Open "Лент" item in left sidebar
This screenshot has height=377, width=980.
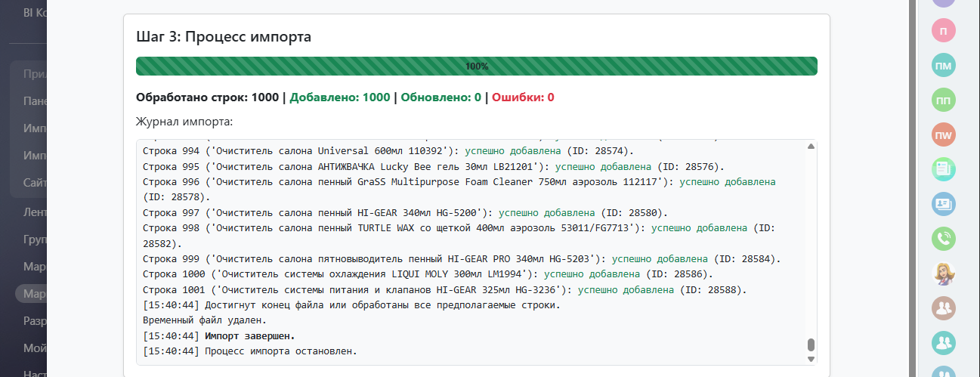point(35,212)
